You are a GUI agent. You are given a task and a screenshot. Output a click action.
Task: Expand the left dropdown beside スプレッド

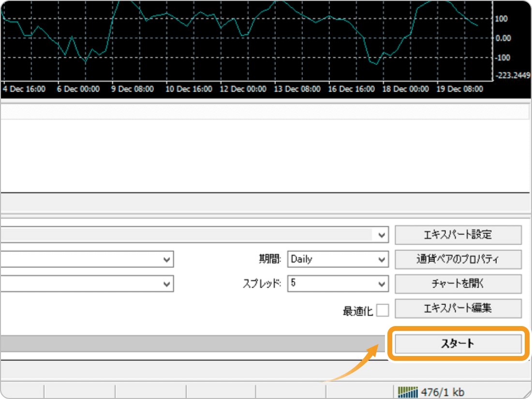pos(87,284)
